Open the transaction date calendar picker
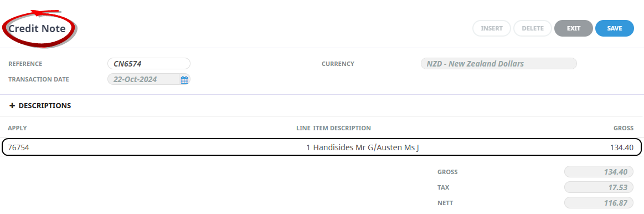This screenshot has width=644, height=214. [x=184, y=79]
